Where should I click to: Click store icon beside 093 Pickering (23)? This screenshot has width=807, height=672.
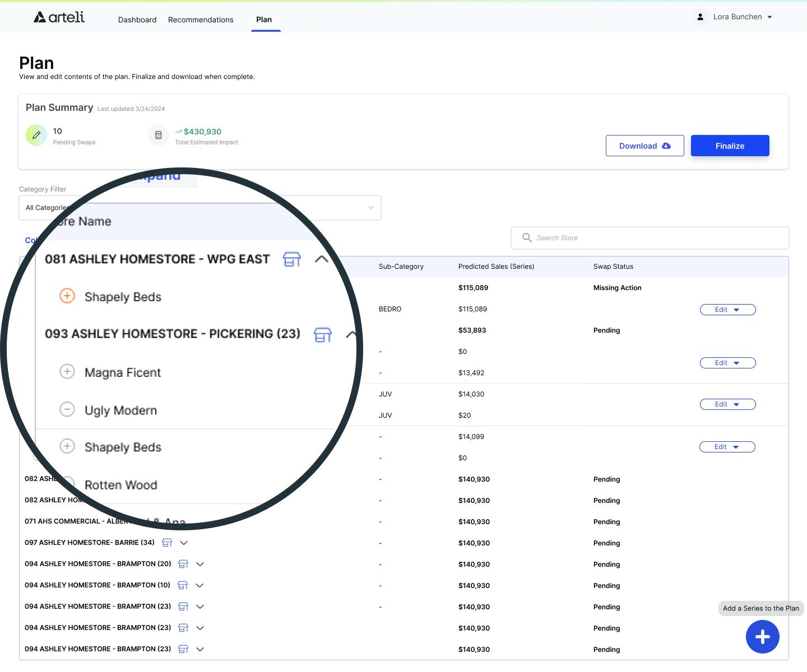(323, 335)
